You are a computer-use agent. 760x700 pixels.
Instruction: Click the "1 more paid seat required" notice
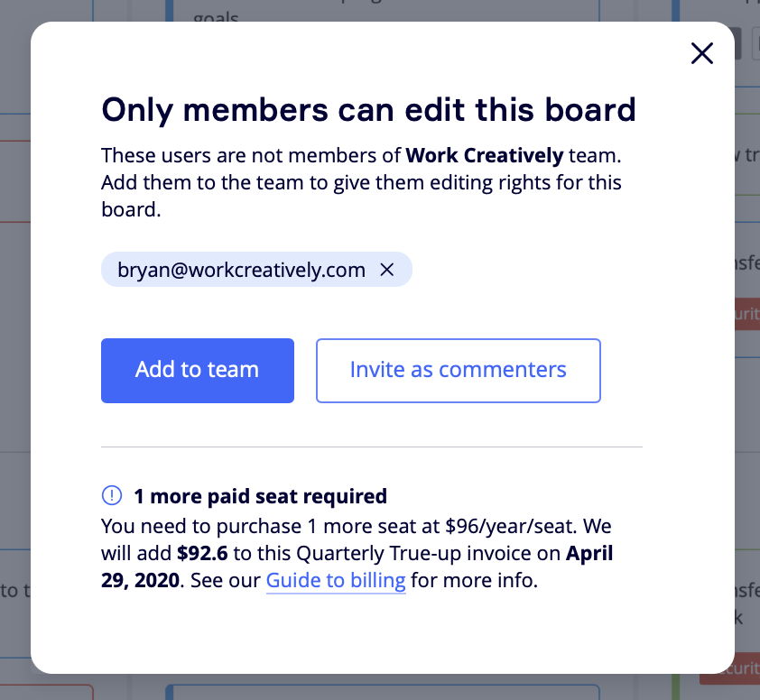coord(260,495)
